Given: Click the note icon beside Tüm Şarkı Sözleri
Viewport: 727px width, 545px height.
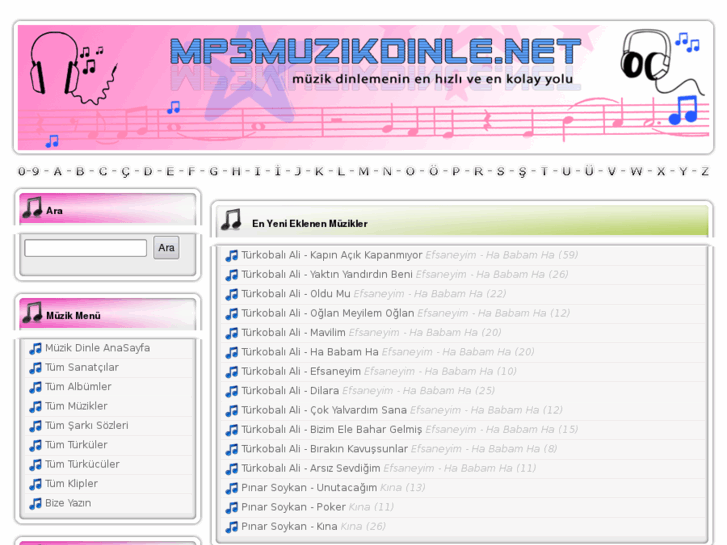Looking at the screenshot, I should pyautogui.click(x=35, y=426).
